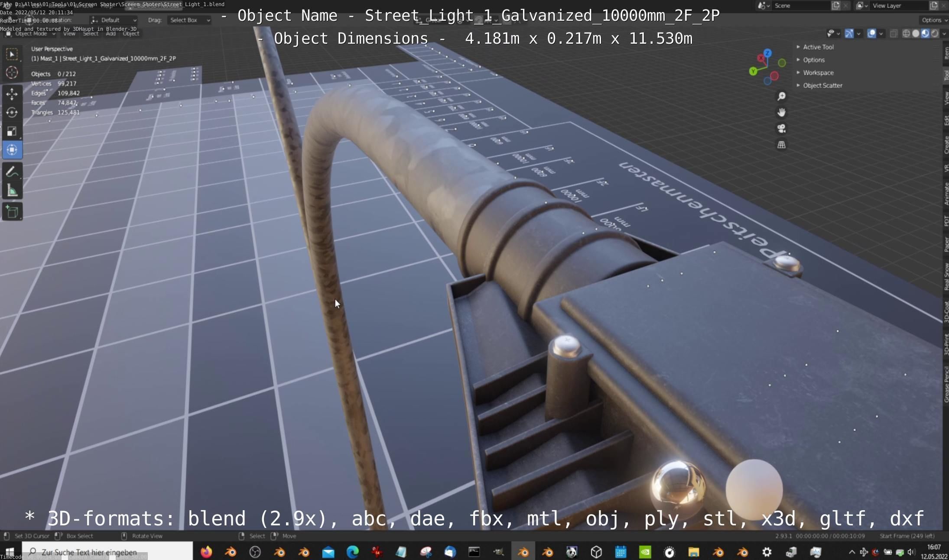949x560 pixels.
Task: Expand the Active Tool panel
Action: (x=818, y=47)
